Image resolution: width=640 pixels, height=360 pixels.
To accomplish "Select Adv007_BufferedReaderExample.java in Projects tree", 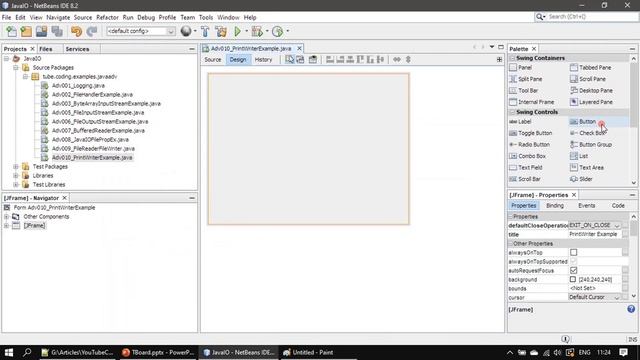I will click(x=98, y=131).
